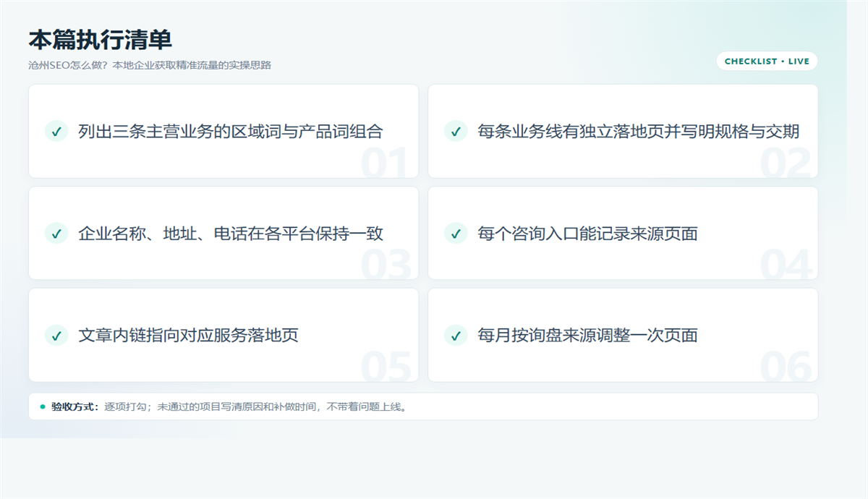Click the checkmark next to 每月按询盘来源调整一次页面
The width and height of the screenshot is (868, 499).
tap(456, 335)
